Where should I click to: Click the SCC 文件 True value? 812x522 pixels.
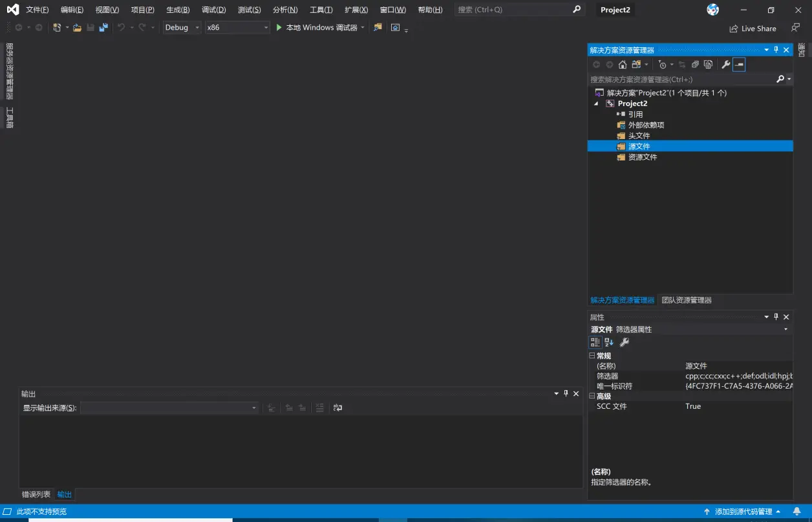tap(692, 406)
